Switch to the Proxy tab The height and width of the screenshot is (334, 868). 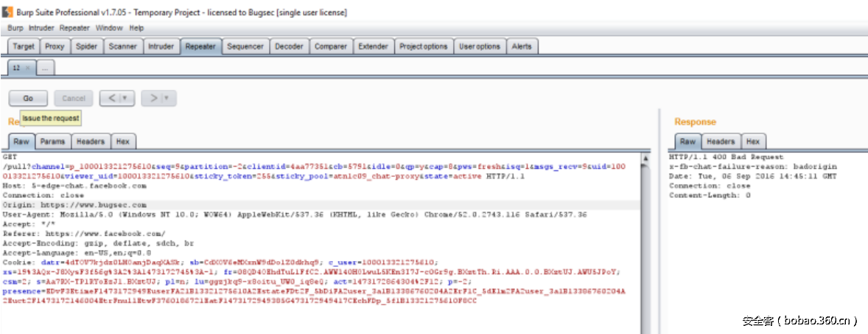(x=55, y=46)
